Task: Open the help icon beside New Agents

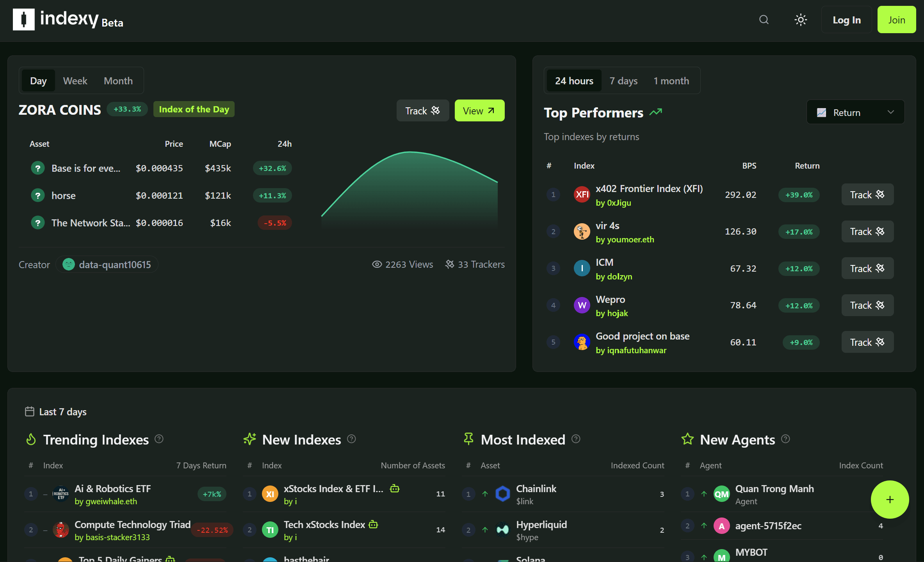Action: [786, 439]
